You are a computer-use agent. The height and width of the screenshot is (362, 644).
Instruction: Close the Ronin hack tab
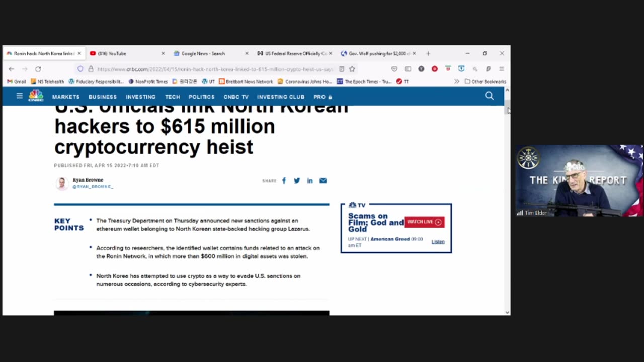coord(79,53)
